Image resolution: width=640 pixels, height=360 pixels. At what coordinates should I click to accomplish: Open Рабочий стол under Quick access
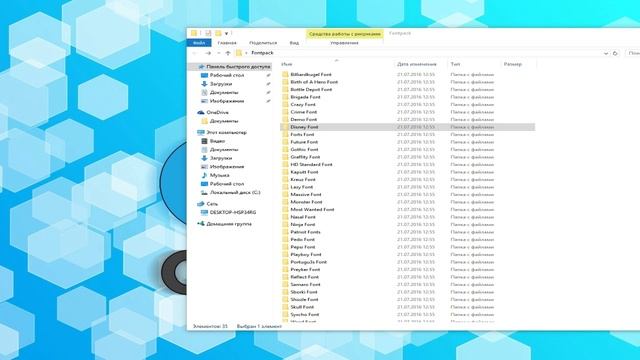pyautogui.click(x=227, y=76)
